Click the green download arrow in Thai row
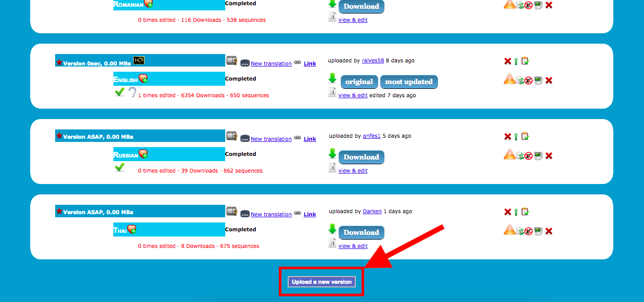This screenshot has height=302, width=644. click(332, 229)
